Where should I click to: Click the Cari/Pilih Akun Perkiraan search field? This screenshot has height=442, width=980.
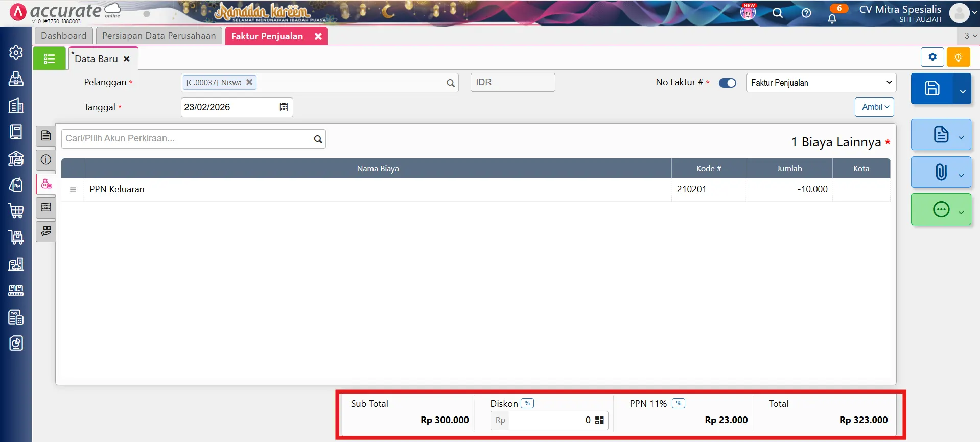[x=186, y=139]
